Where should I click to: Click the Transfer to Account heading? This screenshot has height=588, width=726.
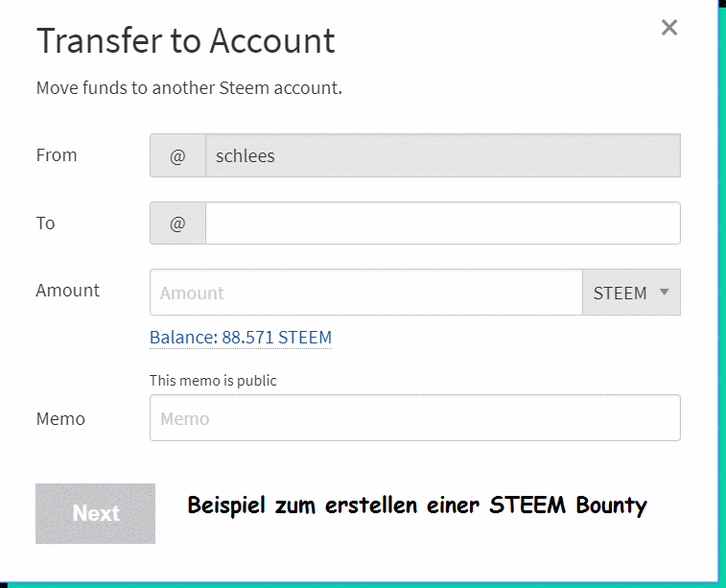pyautogui.click(x=186, y=40)
